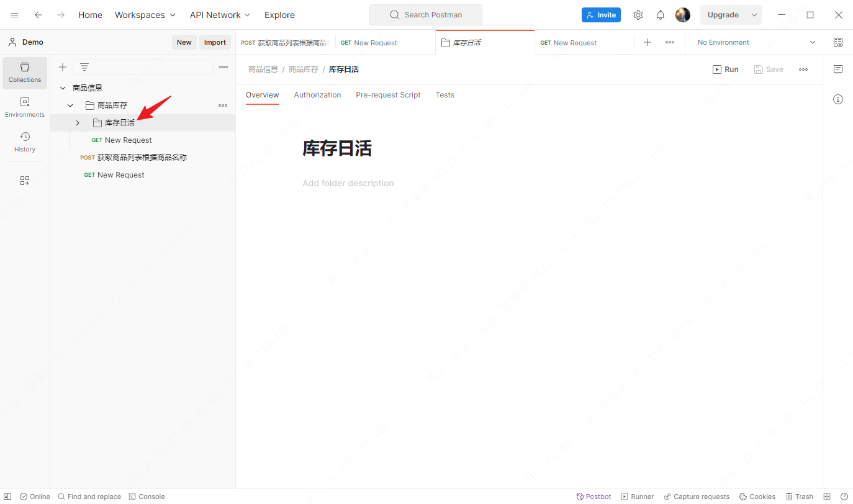Image resolution: width=853 pixels, height=504 pixels.
Task: Open the No Environment selector
Action: [x=757, y=42]
